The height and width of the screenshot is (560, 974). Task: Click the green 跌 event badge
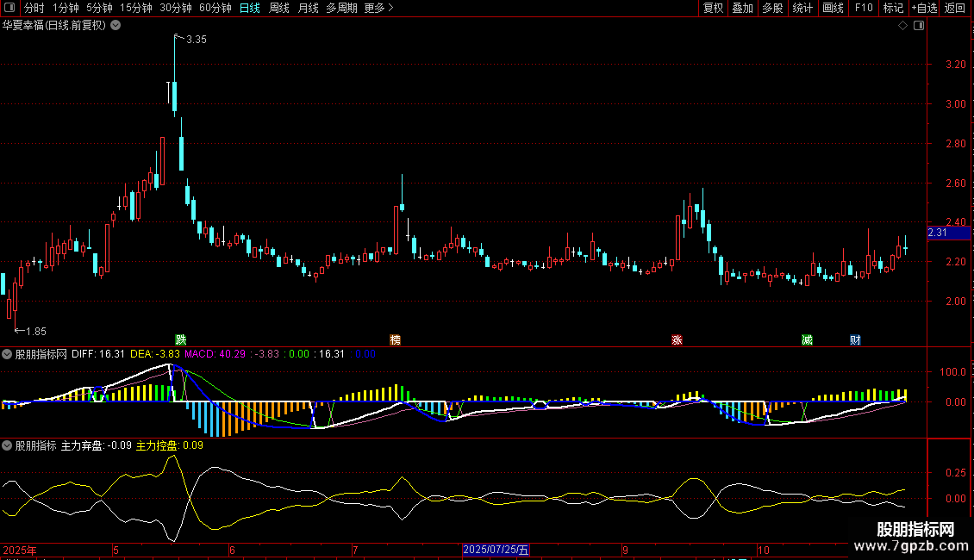pos(180,339)
